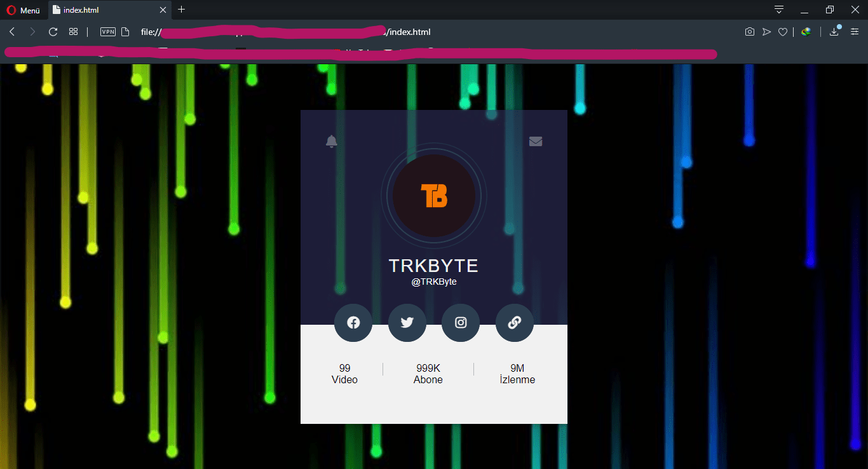Restore down the Opera window
This screenshot has width=868, height=469.
[x=830, y=10]
